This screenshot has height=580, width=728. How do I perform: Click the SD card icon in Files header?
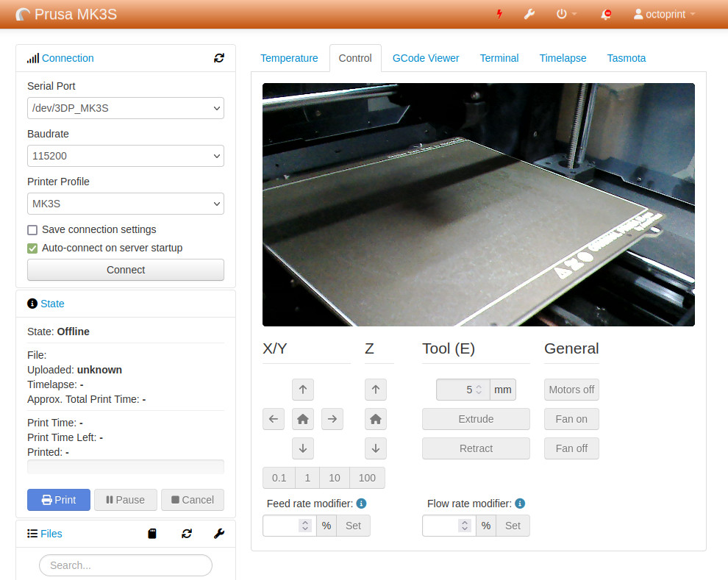(151, 534)
